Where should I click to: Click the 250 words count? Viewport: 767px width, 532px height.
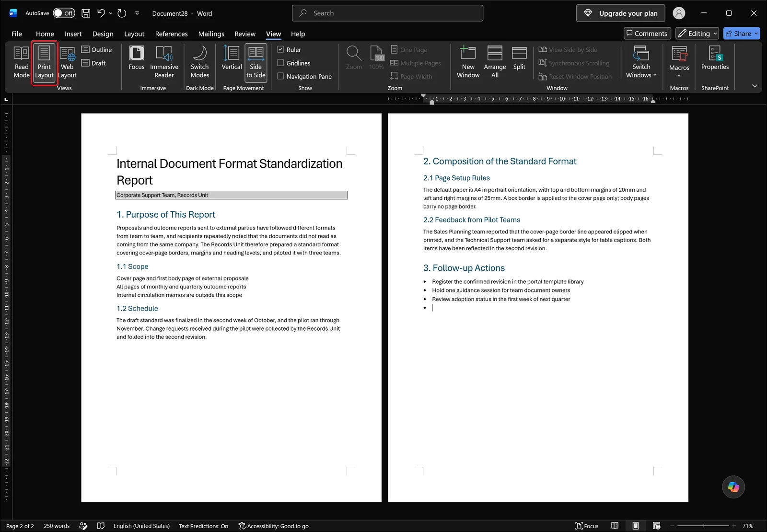(57, 526)
